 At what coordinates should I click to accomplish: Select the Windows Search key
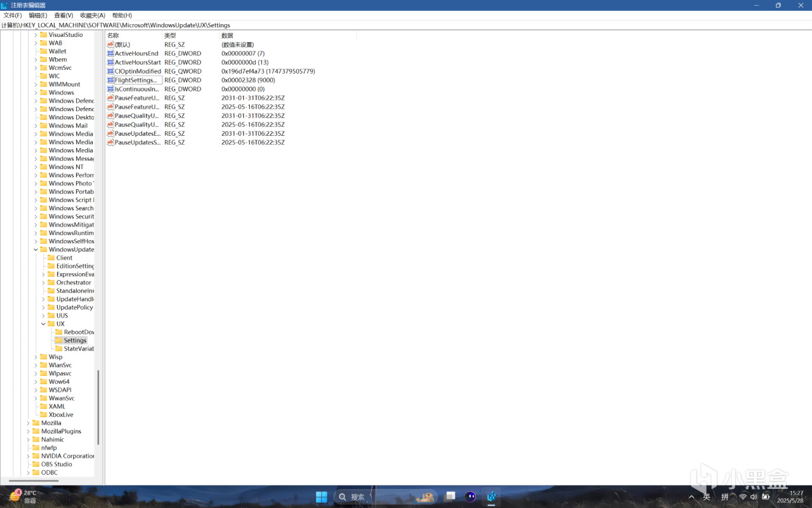[x=71, y=208]
